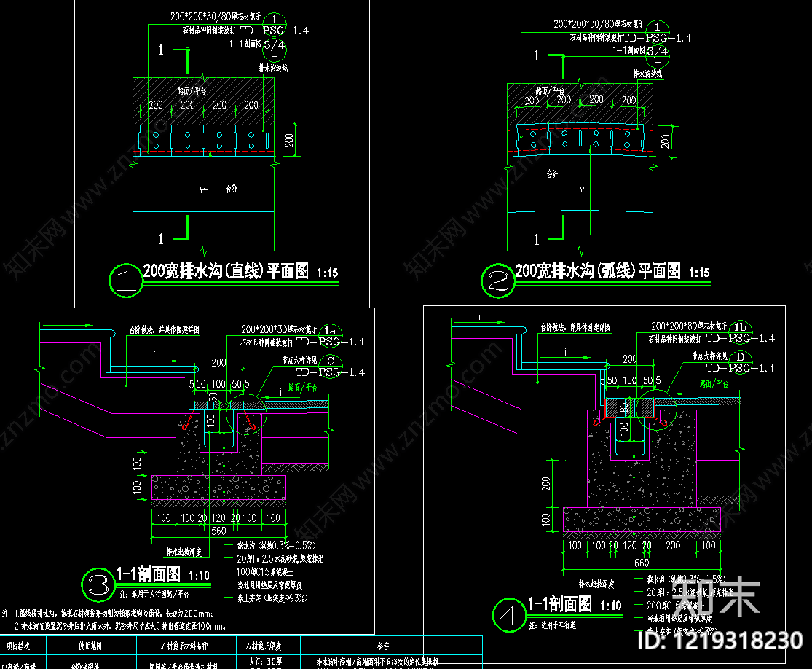Click the "项目档次" table header
812x669 pixels.
(18, 646)
